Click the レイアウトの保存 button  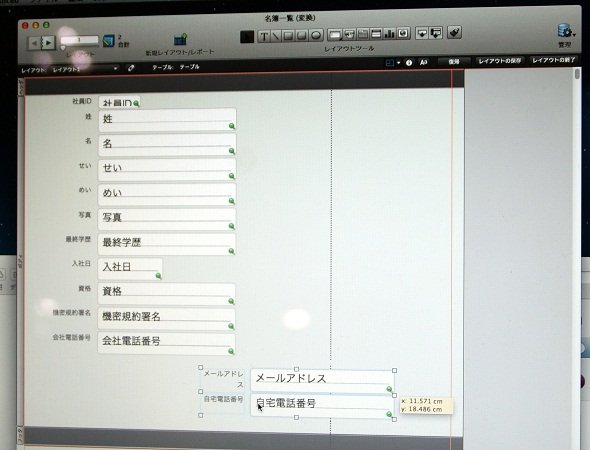[x=500, y=61]
